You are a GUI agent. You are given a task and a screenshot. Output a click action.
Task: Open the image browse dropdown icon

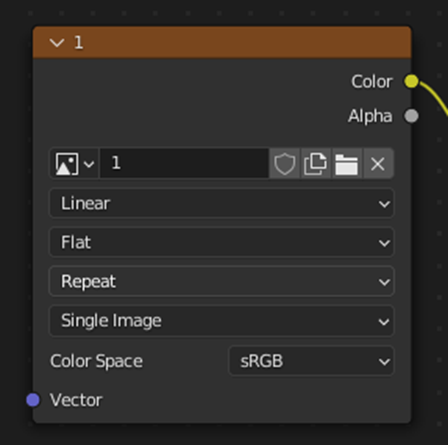coord(74,164)
